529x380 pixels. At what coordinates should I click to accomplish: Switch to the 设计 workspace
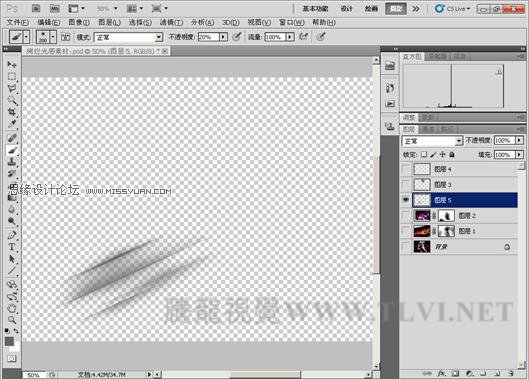[x=346, y=9]
